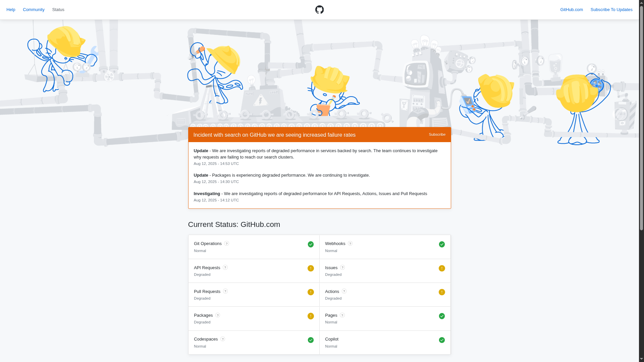Click Issues yellow degraded warning icon
The height and width of the screenshot is (362, 644).
442,268
